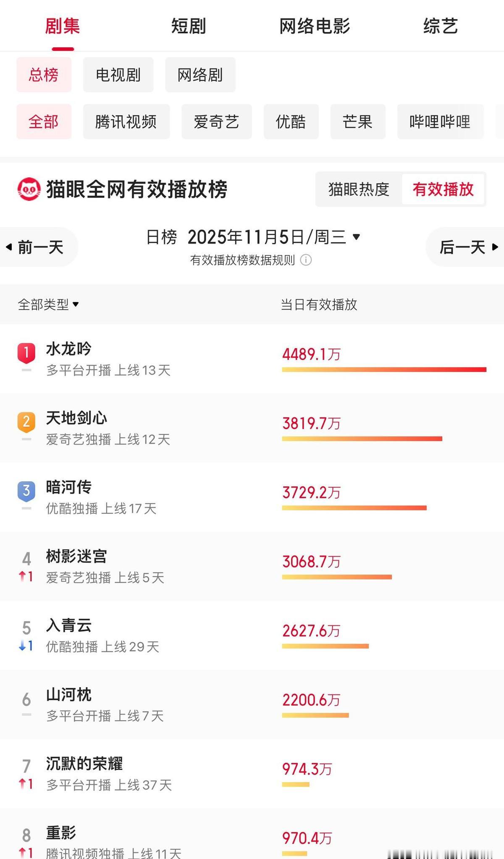The height and width of the screenshot is (859, 504).
Task: Click the 水龙吟 playback progress bar
Action: [x=384, y=370]
